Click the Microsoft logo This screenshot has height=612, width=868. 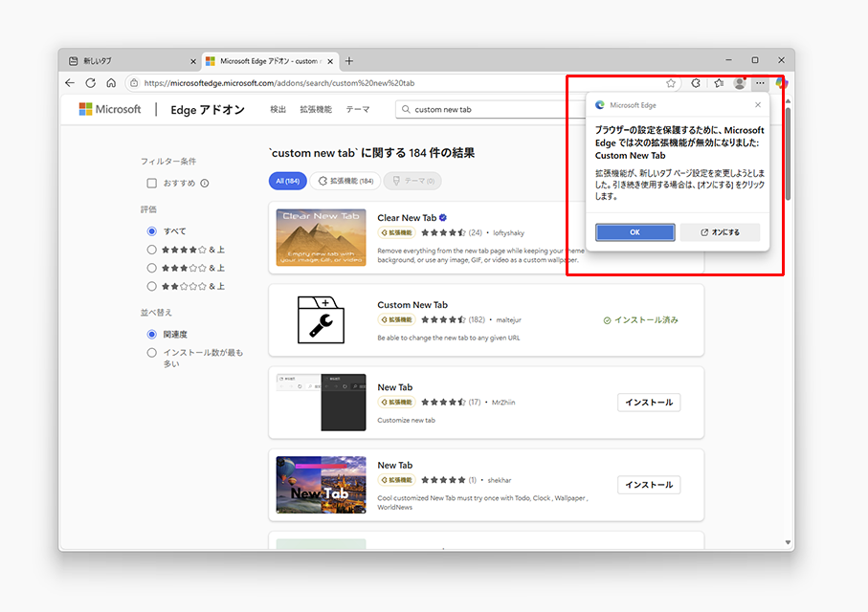coord(110,109)
